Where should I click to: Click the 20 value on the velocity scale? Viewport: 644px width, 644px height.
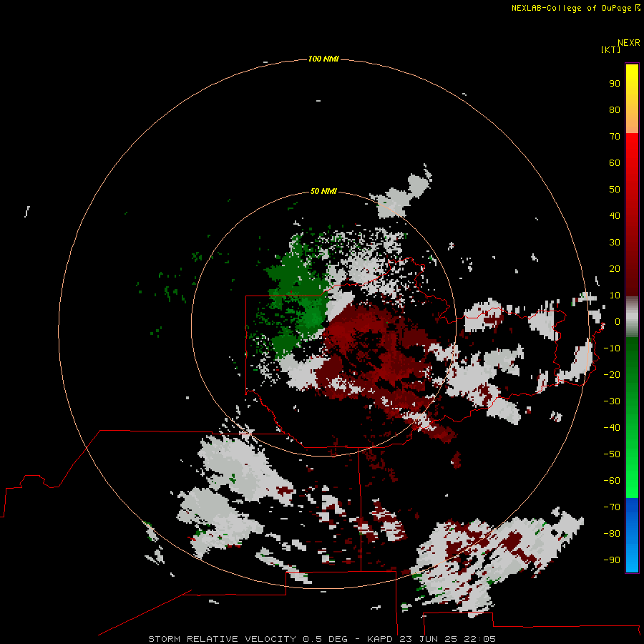(x=615, y=268)
